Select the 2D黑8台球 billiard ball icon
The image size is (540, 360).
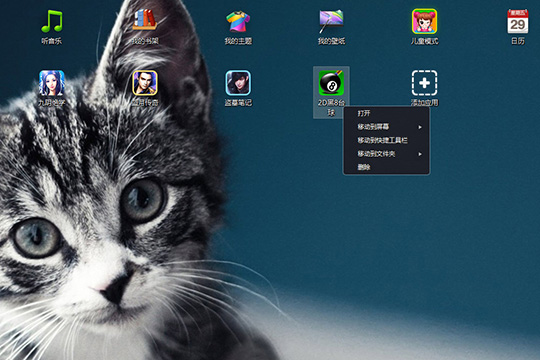[331, 83]
